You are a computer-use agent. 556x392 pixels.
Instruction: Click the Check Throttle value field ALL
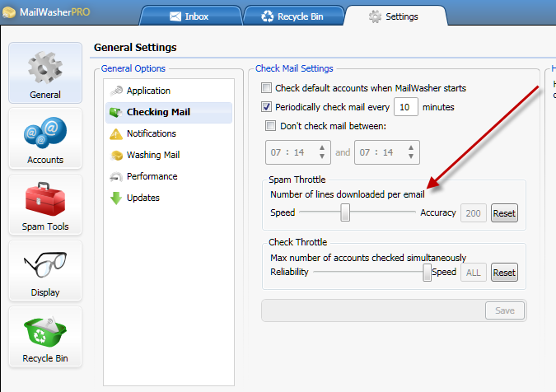point(473,273)
